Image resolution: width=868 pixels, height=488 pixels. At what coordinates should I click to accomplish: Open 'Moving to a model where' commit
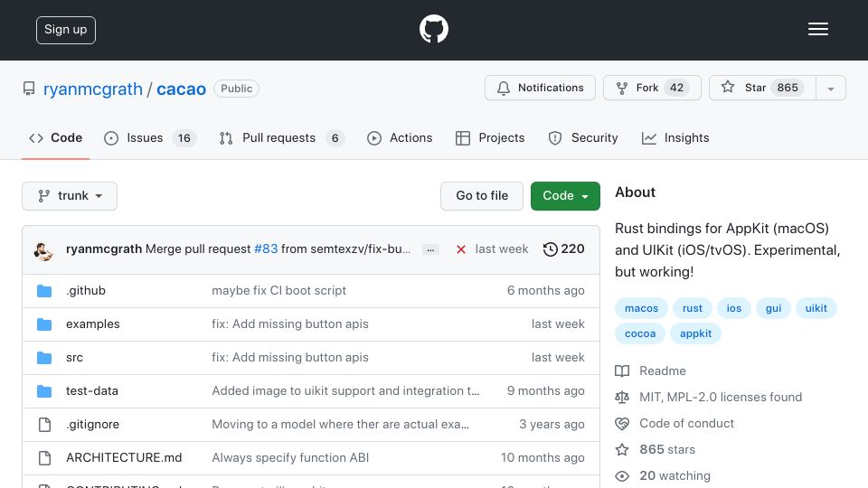[341, 425]
